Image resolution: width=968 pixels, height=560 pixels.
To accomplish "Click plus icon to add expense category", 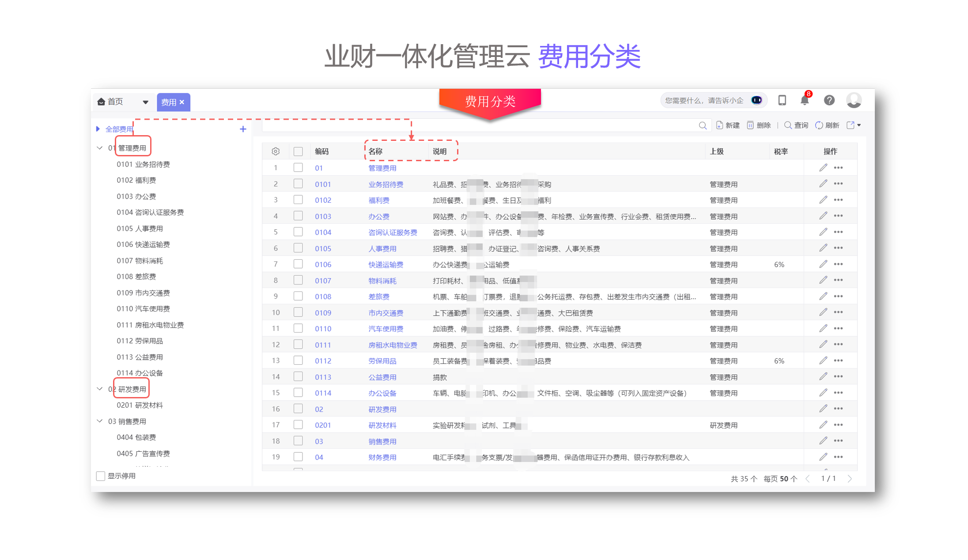I will tap(243, 129).
